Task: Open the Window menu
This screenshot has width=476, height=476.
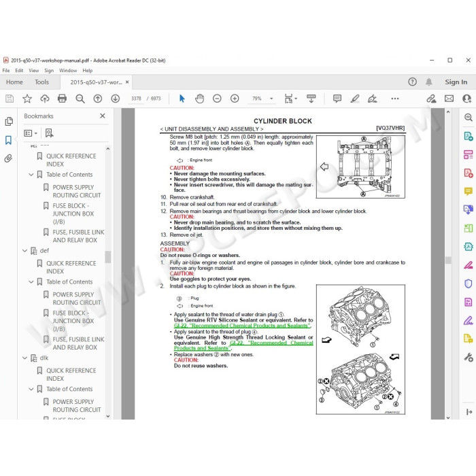Action: click(x=68, y=71)
